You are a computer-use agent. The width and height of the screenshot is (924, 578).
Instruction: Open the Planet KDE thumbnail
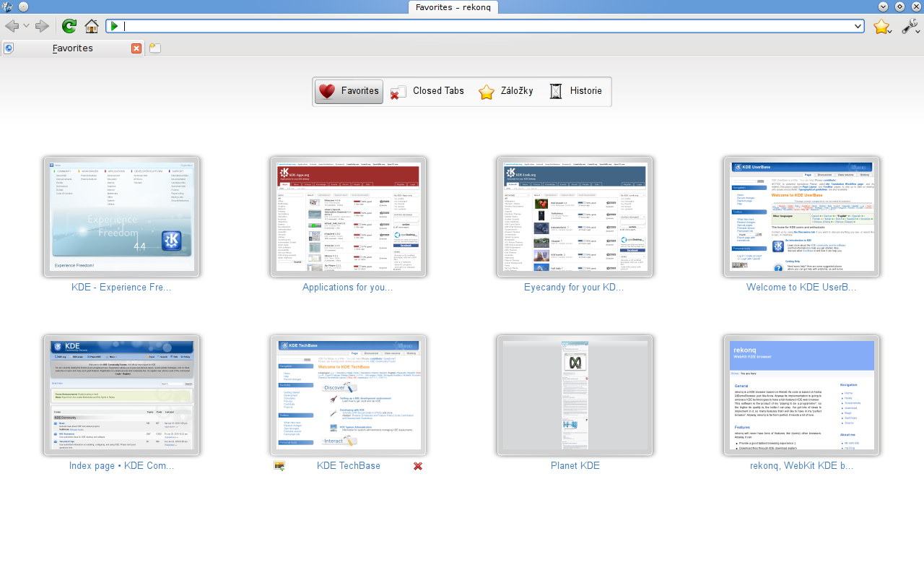click(575, 395)
